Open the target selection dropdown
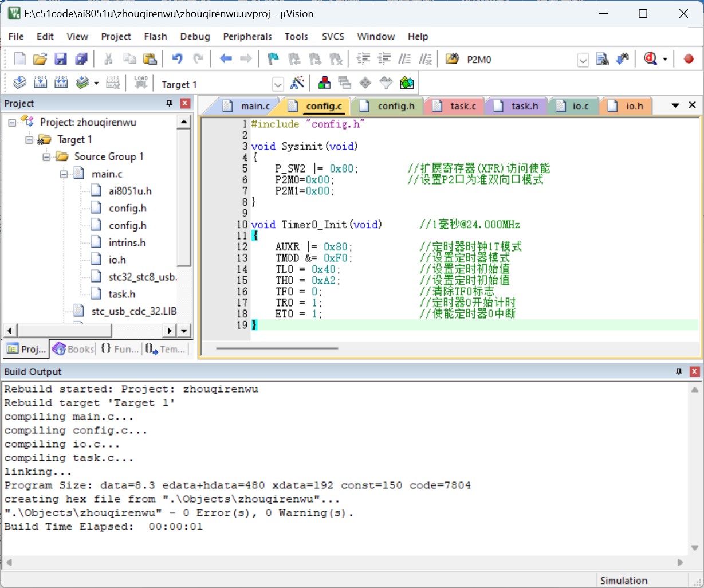 278,84
